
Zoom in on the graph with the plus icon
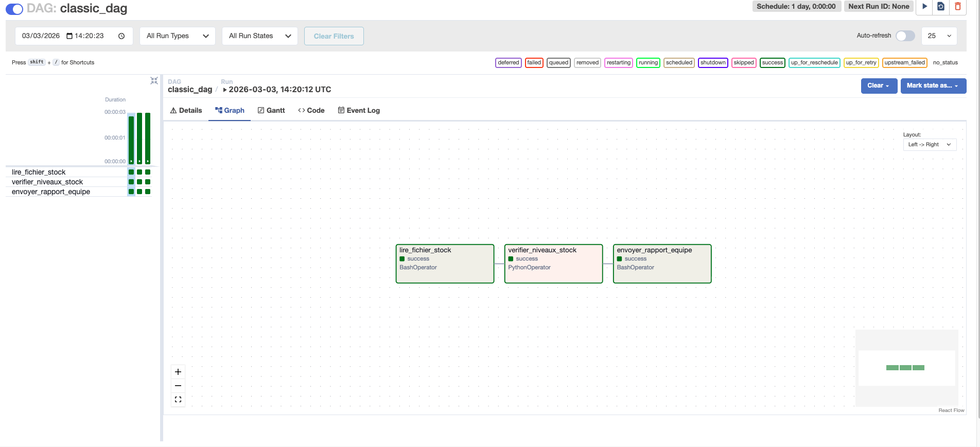[178, 372]
